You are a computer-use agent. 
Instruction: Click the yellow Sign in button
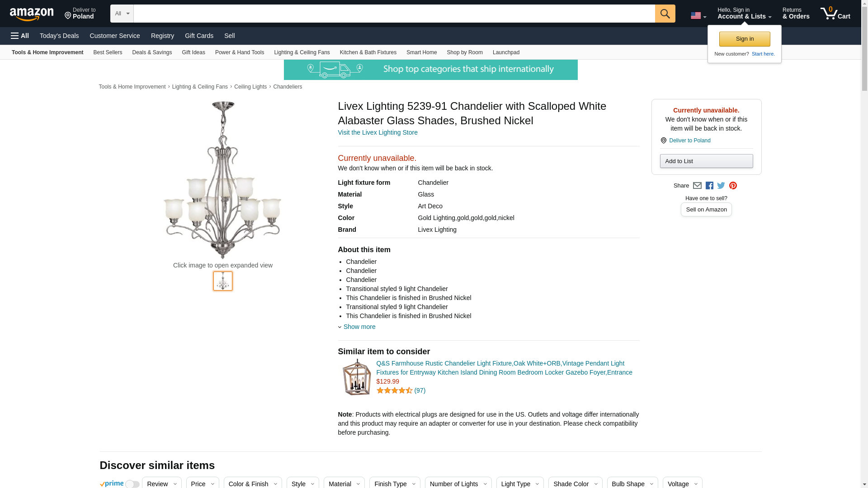pyautogui.click(x=745, y=39)
